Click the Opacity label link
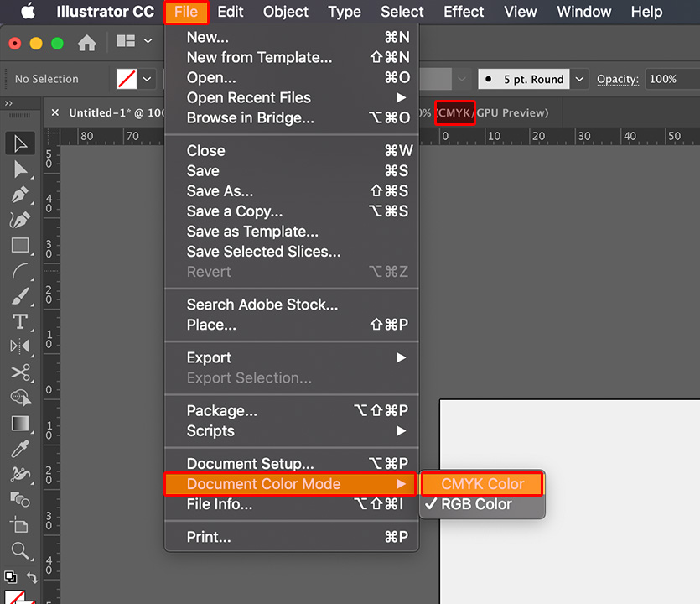Image resolution: width=700 pixels, height=604 pixels. point(618,79)
